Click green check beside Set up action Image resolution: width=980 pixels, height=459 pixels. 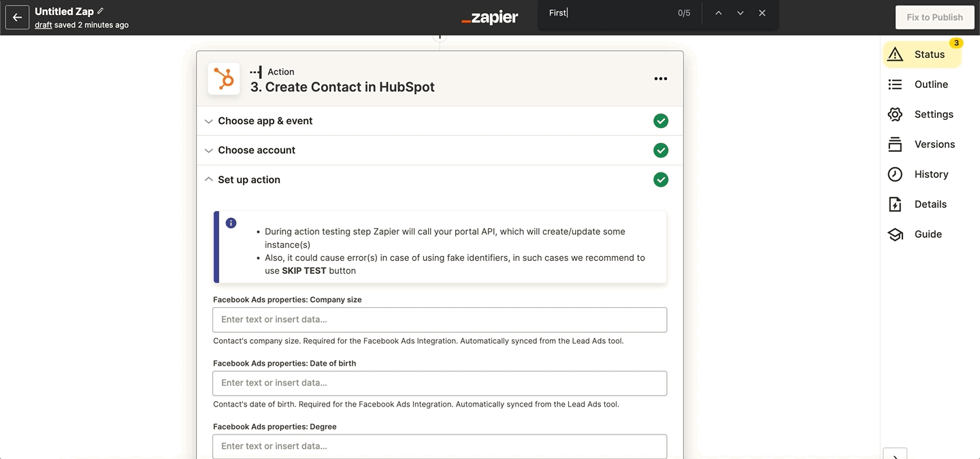tap(661, 180)
